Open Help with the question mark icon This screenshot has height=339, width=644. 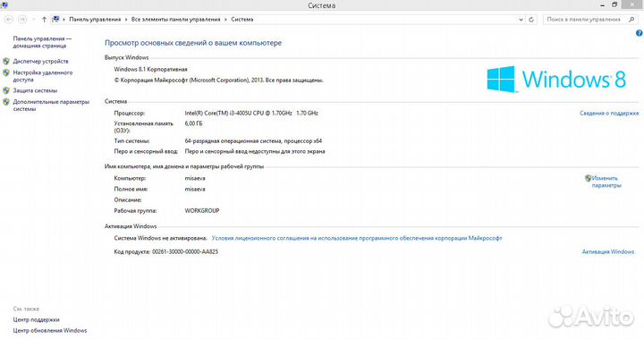639,33
